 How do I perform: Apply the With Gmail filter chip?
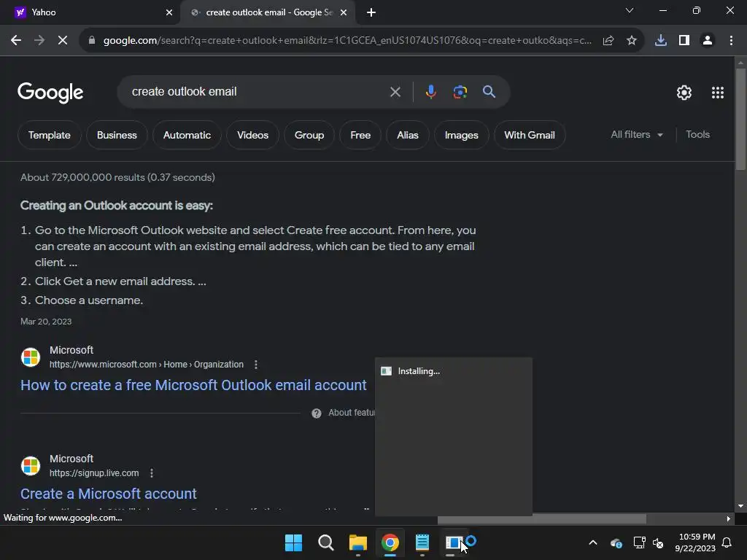pyautogui.click(x=530, y=135)
